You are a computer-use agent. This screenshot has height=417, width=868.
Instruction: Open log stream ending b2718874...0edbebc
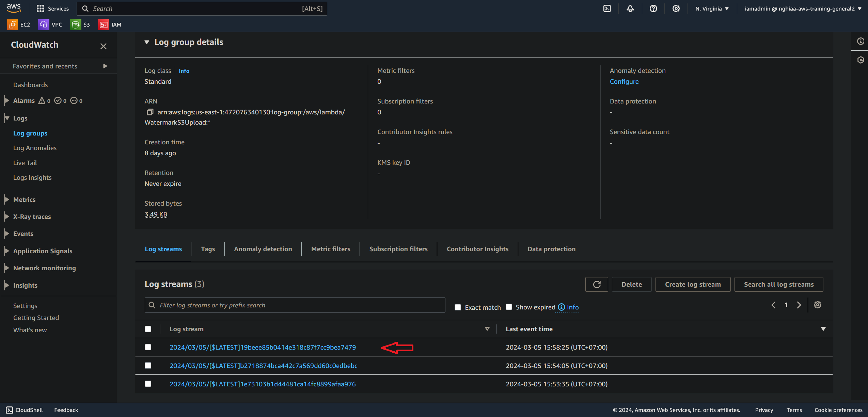click(x=264, y=366)
